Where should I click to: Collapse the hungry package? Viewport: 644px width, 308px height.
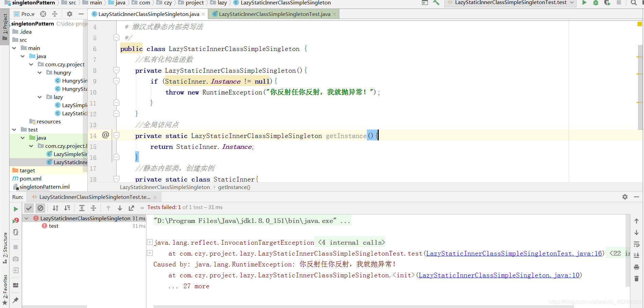coord(40,73)
